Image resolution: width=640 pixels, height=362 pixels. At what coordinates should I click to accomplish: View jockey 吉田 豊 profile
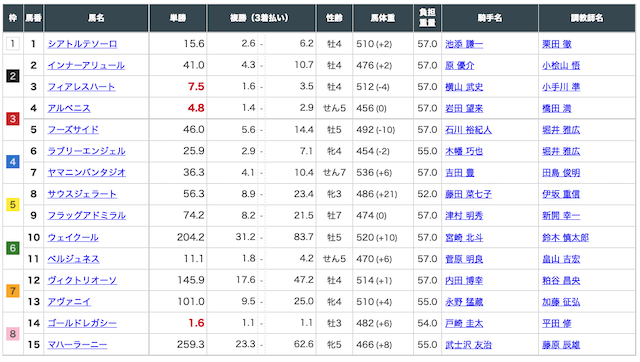tap(460, 173)
